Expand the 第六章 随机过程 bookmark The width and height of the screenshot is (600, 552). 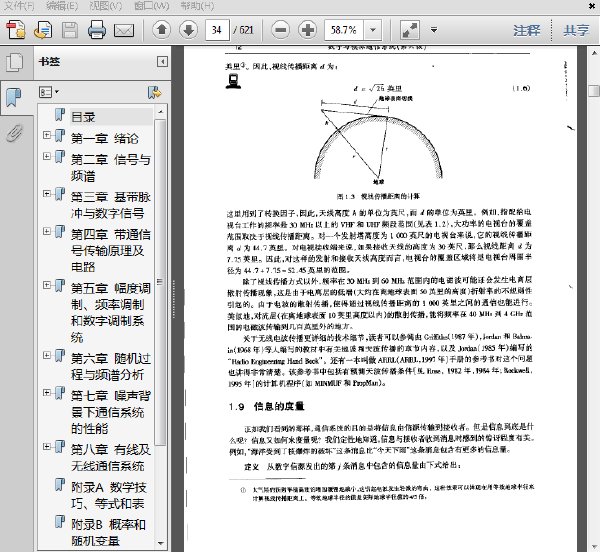click(x=47, y=355)
